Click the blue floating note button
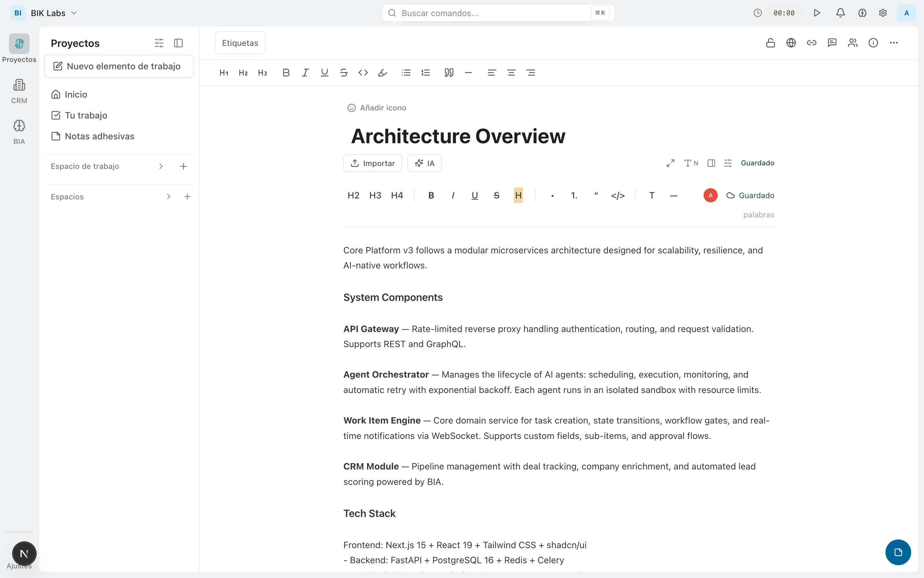Screen dimensions: 924x578 tap(898, 552)
